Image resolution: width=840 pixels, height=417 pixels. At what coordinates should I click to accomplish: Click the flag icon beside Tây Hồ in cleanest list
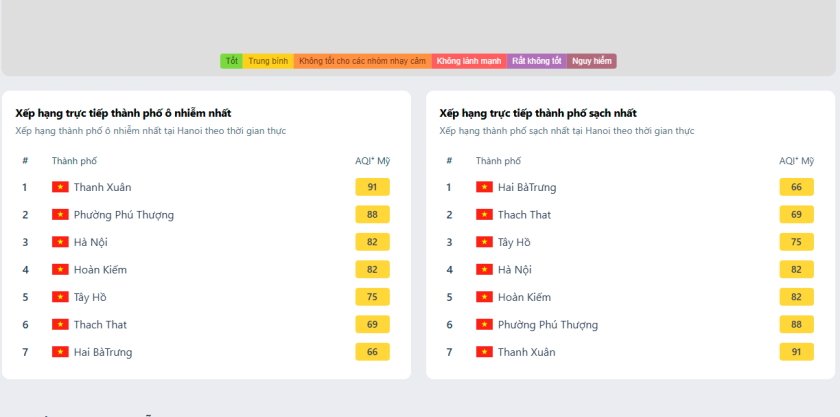coord(484,242)
